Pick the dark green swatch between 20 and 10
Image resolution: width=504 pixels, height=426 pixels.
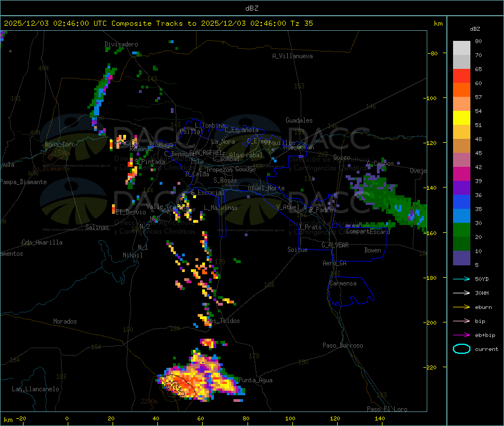pyautogui.click(x=461, y=244)
